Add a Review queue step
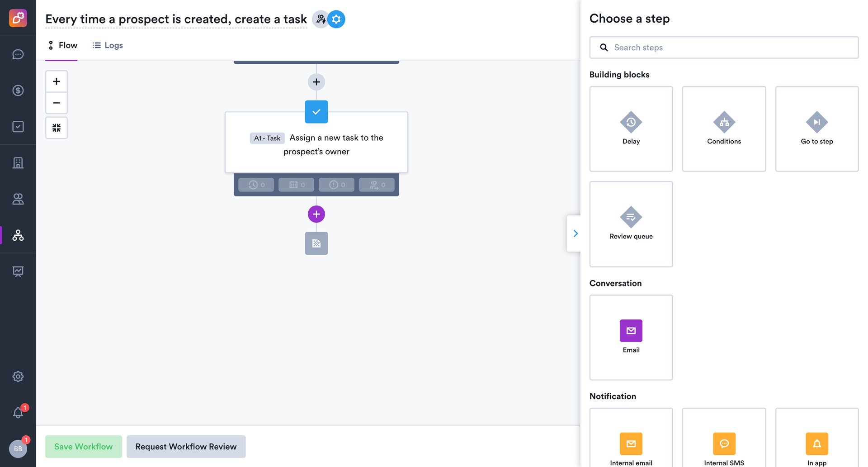Viewport: 868px width, 467px height. [x=631, y=224]
